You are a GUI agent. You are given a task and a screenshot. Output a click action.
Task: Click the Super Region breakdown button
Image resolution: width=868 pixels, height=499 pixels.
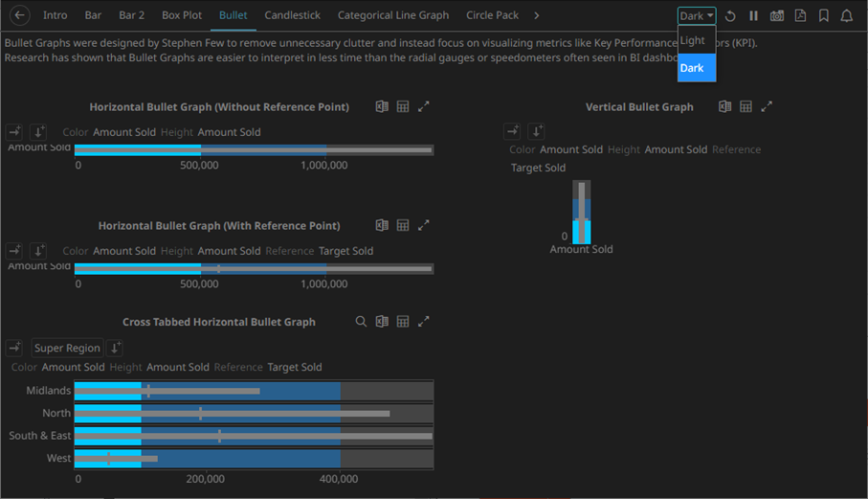pyautogui.click(x=67, y=348)
